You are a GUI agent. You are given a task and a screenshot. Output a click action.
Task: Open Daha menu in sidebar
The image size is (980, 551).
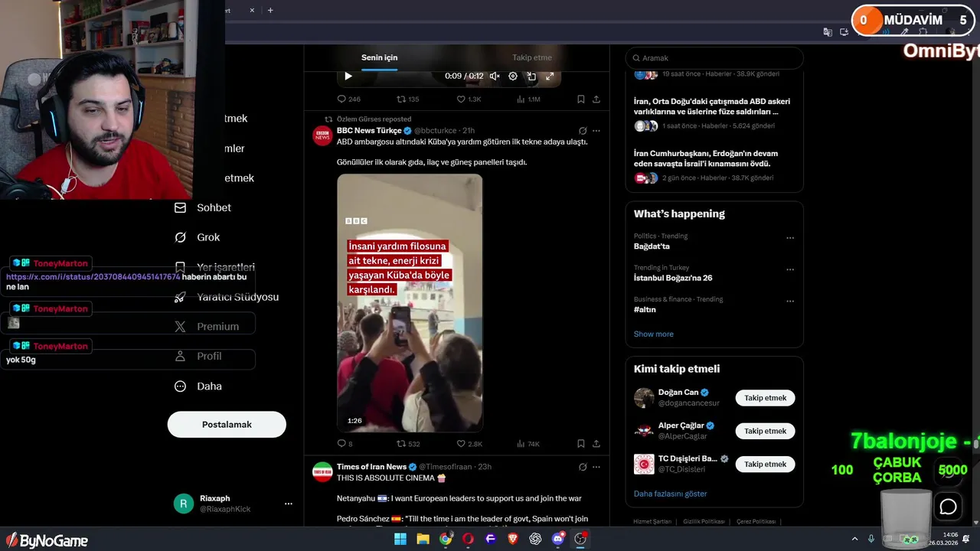tap(198, 386)
